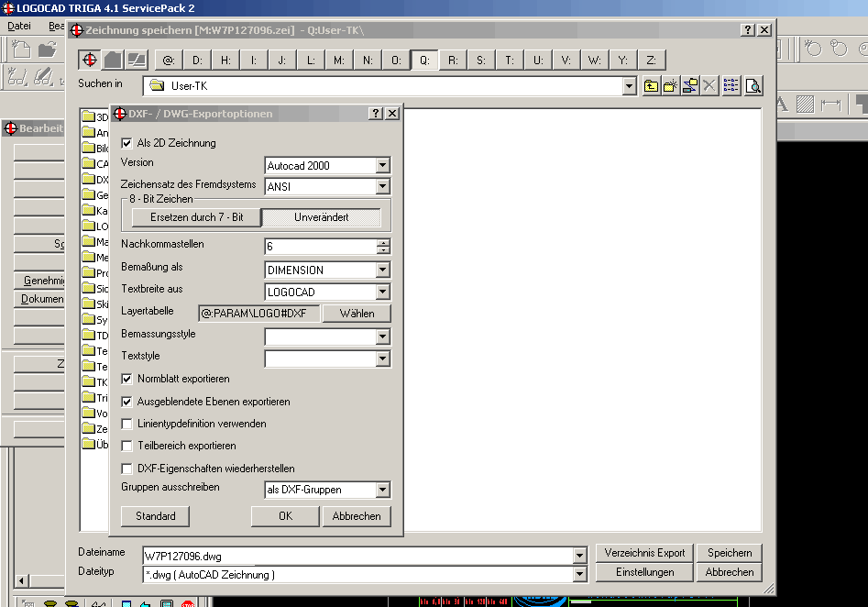868x607 pixels.
Task: Open the Datei menu
Action: pos(19,26)
